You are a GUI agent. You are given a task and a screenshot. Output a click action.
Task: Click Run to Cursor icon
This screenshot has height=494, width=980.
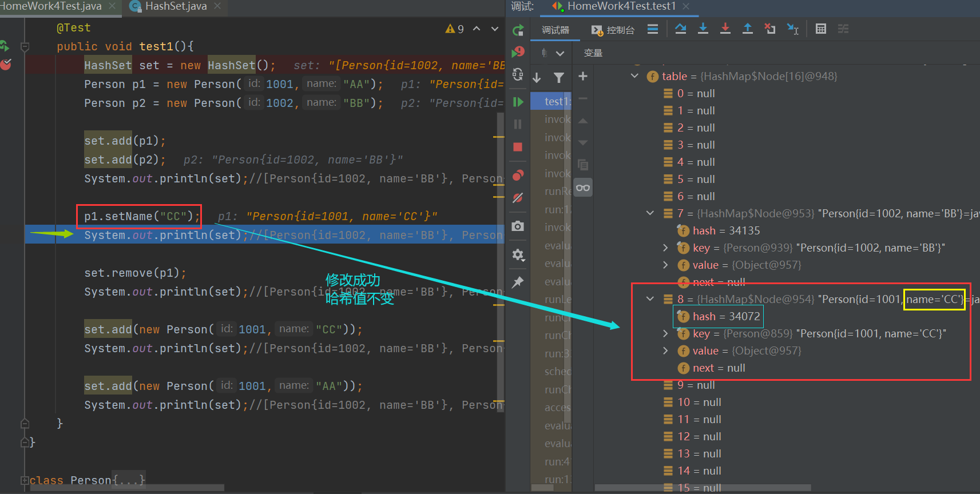click(793, 29)
